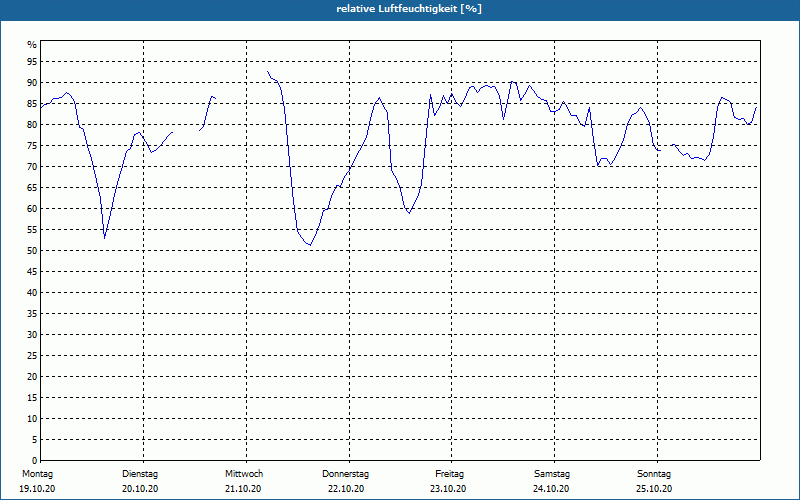The height and width of the screenshot is (500, 800).
Task: Select the 15 y-axis label
Action: click(x=32, y=397)
